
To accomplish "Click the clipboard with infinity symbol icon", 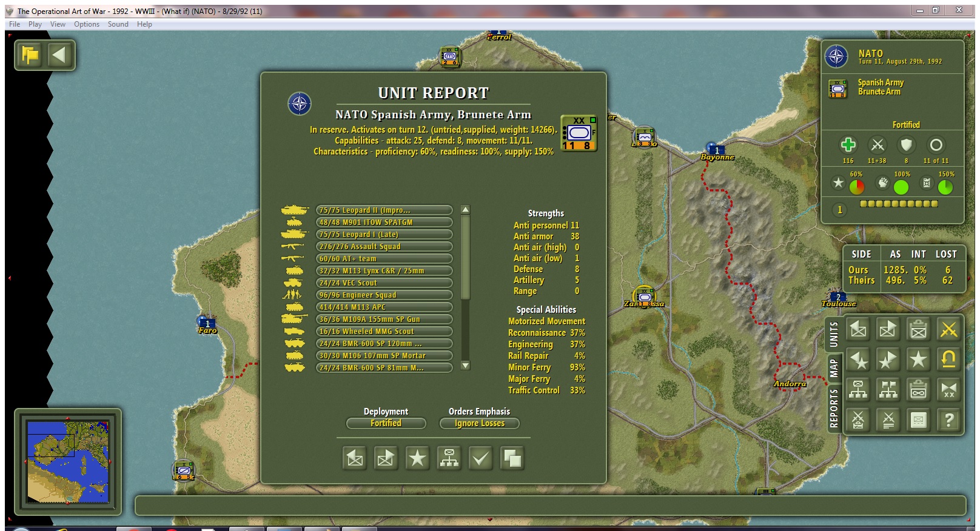I will tap(918, 390).
